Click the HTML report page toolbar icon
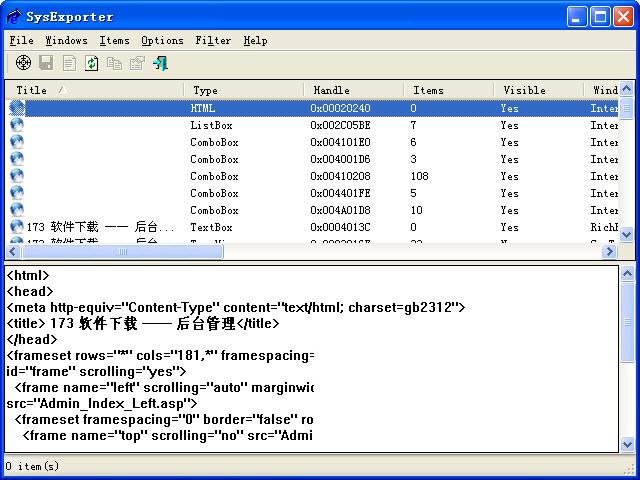 pos(69,63)
